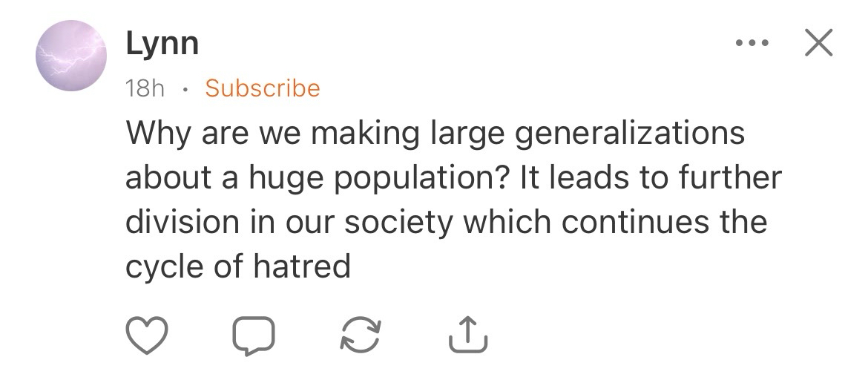Click the author name Lynn
This screenshot has height=380, width=868.
[162, 43]
